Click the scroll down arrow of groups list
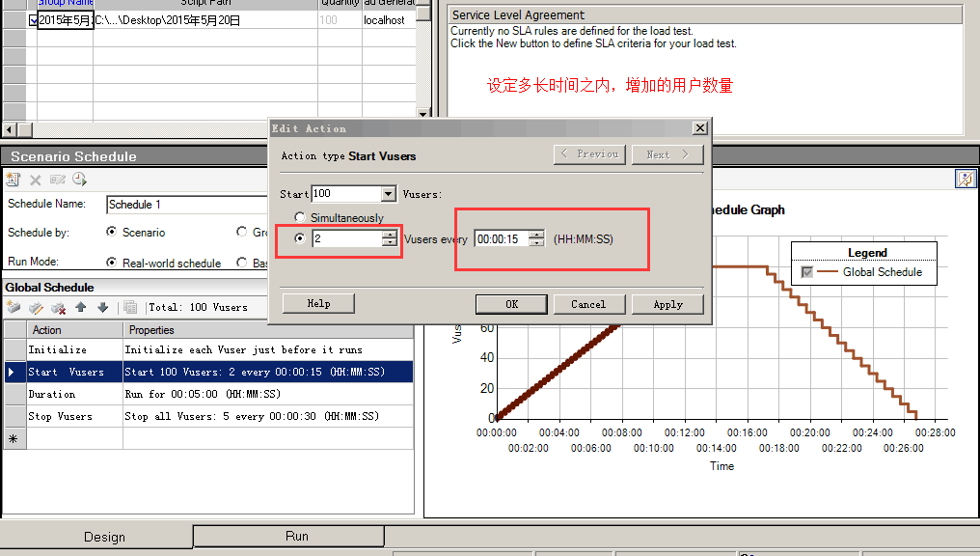980x556 pixels. point(423,113)
